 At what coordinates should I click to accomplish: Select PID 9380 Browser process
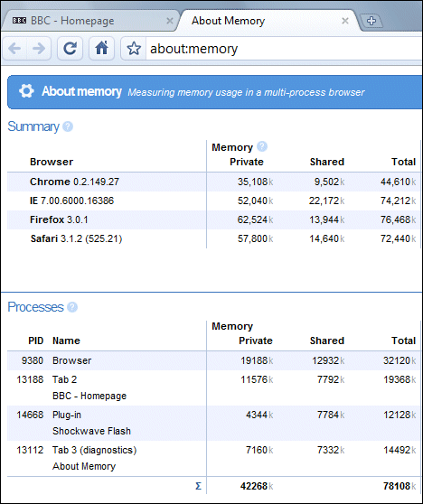214,360
